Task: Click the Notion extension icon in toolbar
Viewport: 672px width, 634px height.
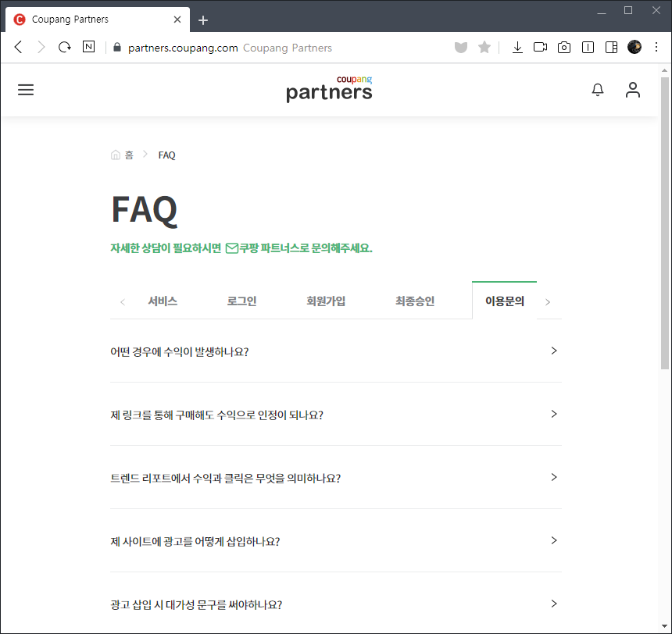Action: (x=89, y=47)
